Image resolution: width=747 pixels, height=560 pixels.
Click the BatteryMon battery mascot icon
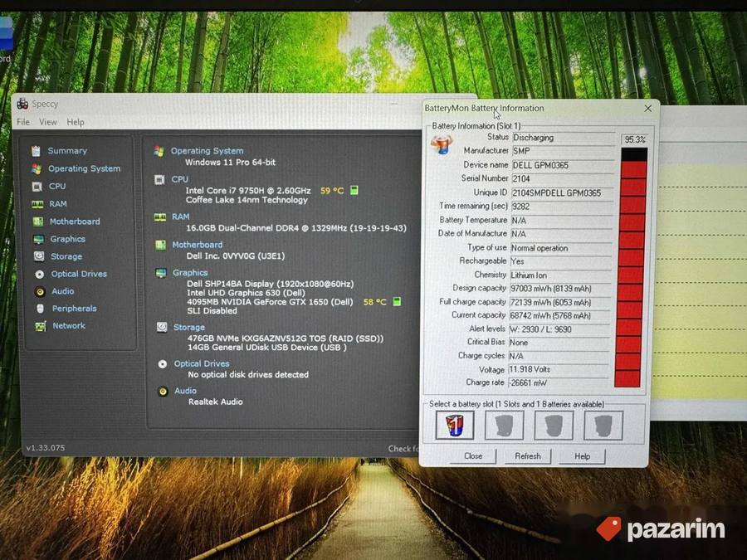[442, 144]
